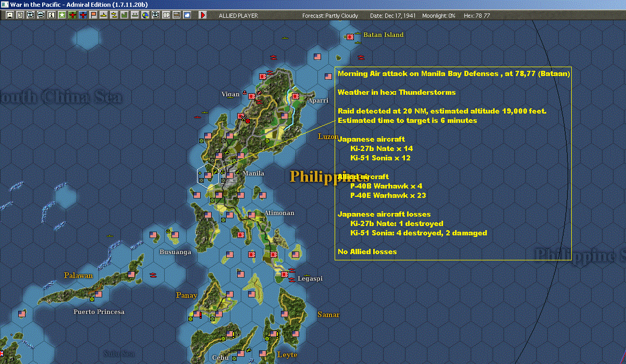Click the Alimonan town label
The height and width of the screenshot is (364, 626).
click(x=279, y=213)
